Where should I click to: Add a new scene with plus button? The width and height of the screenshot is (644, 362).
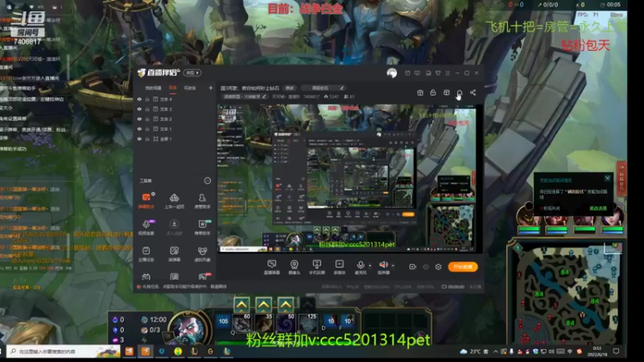pyautogui.click(x=211, y=88)
